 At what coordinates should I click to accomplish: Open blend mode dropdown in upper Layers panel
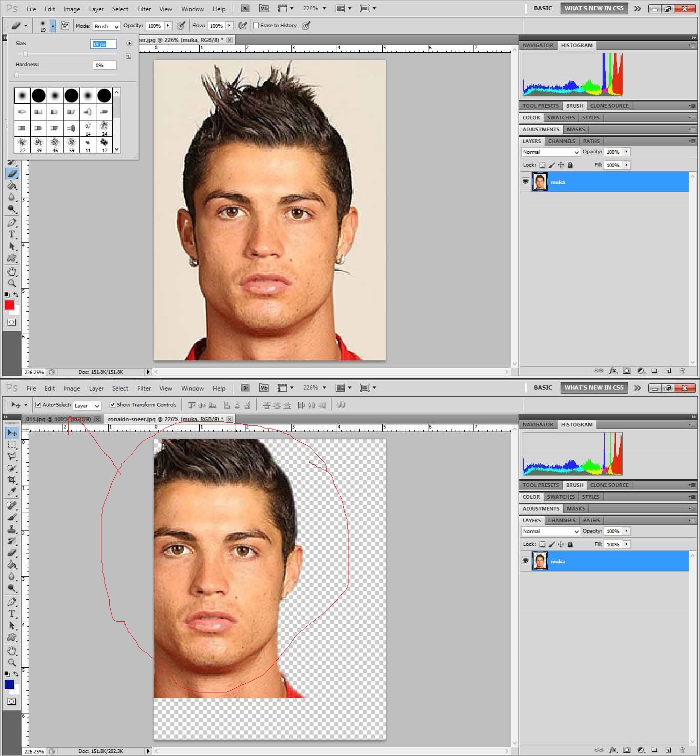pos(550,152)
